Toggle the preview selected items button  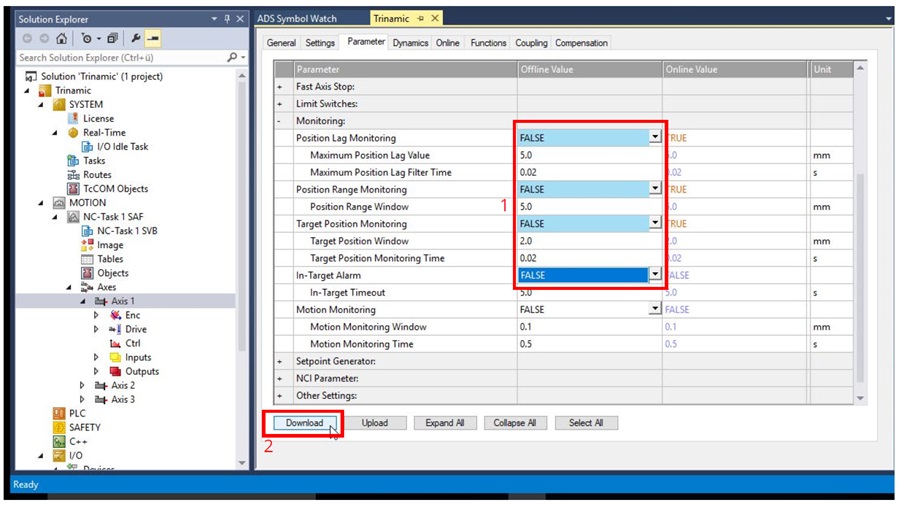(x=153, y=39)
